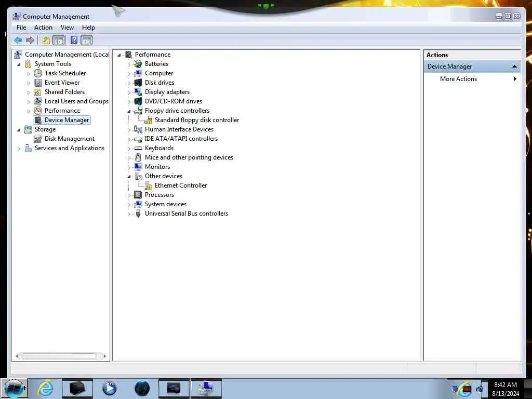The height and width of the screenshot is (399, 532).
Task: Select System devices label
Action: click(x=166, y=204)
